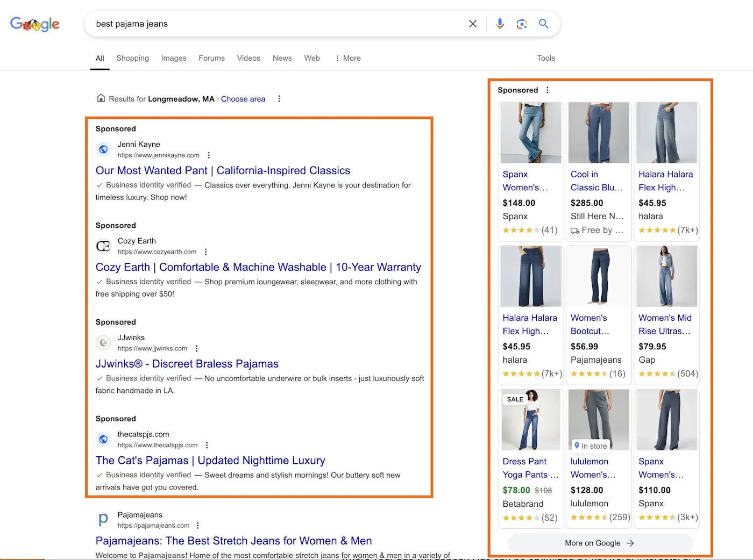Open three-dot menu for thecatspjs.com ad
This screenshot has height=560, width=753.
207,446
